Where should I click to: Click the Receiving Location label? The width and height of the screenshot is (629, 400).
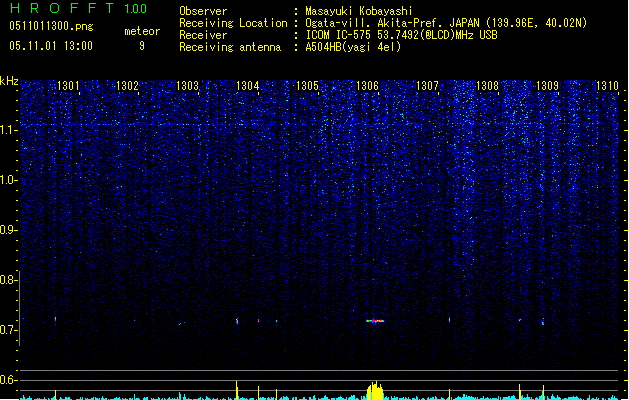233,23
